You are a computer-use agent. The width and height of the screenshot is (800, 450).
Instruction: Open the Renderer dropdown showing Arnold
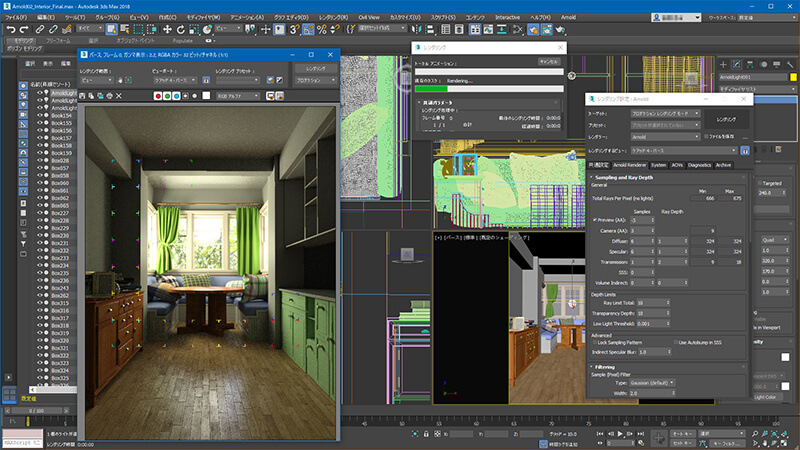tap(665, 137)
